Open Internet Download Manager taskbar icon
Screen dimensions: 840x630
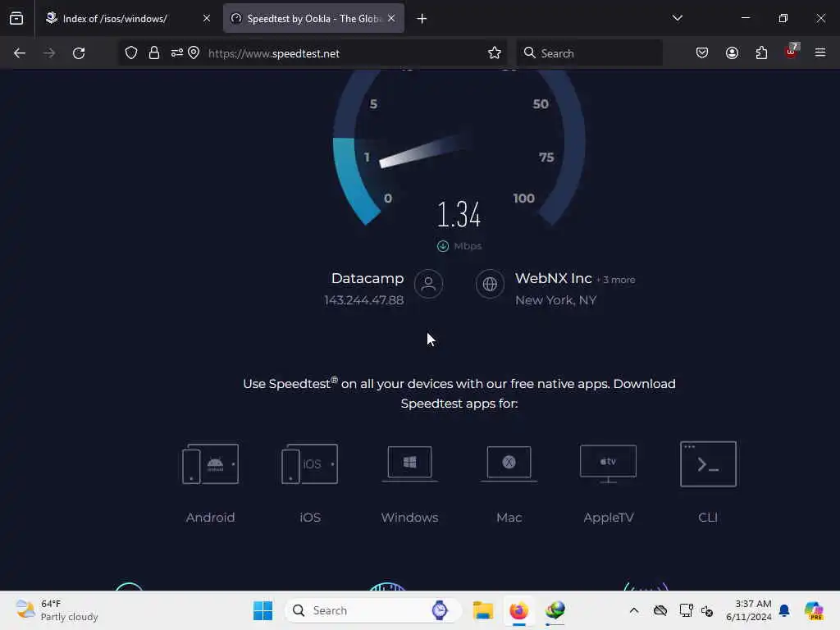click(x=555, y=610)
